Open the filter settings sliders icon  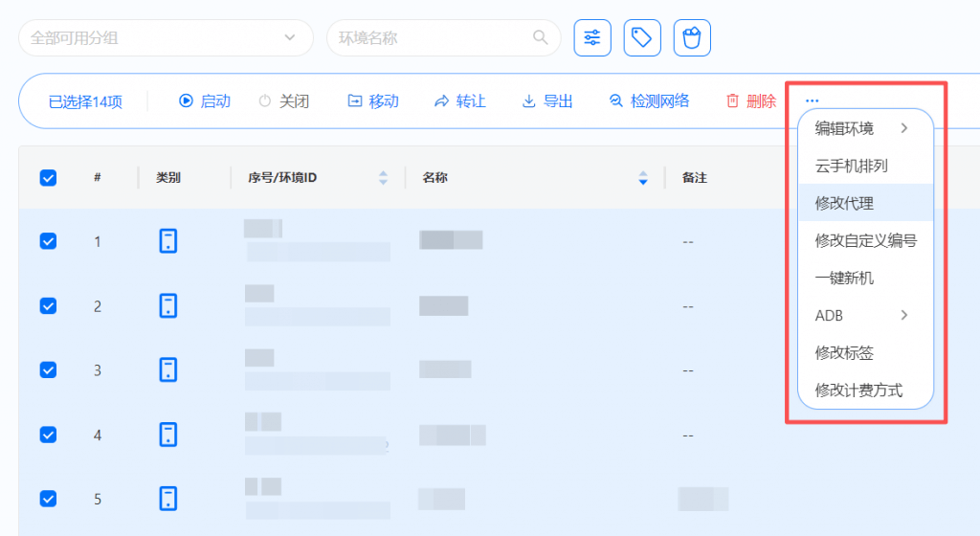pos(592,38)
